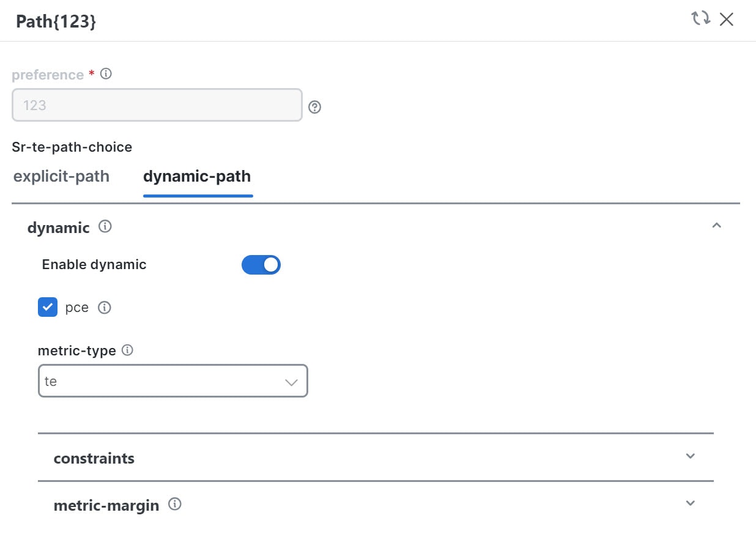Click the info icon beside dynamic heading

click(x=104, y=226)
